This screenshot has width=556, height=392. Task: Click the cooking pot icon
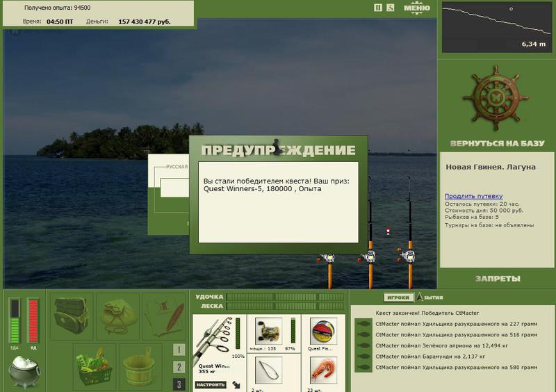tap(24, 371)
